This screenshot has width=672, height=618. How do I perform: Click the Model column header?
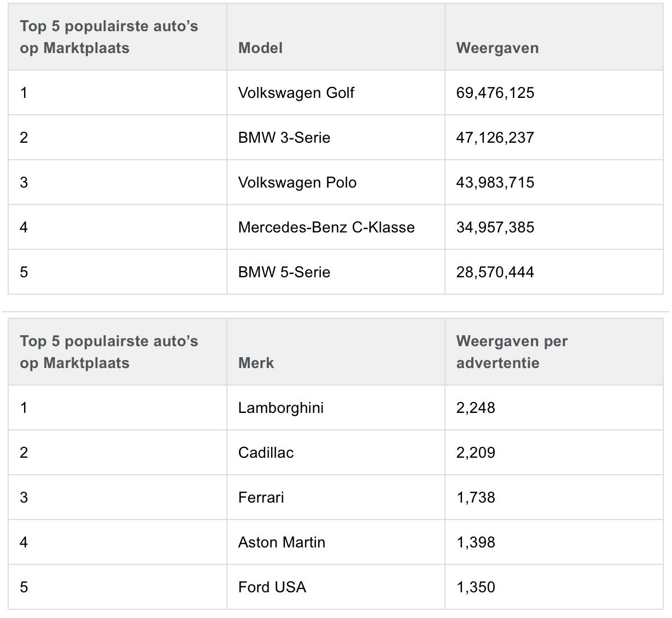[x=260, y=48]
